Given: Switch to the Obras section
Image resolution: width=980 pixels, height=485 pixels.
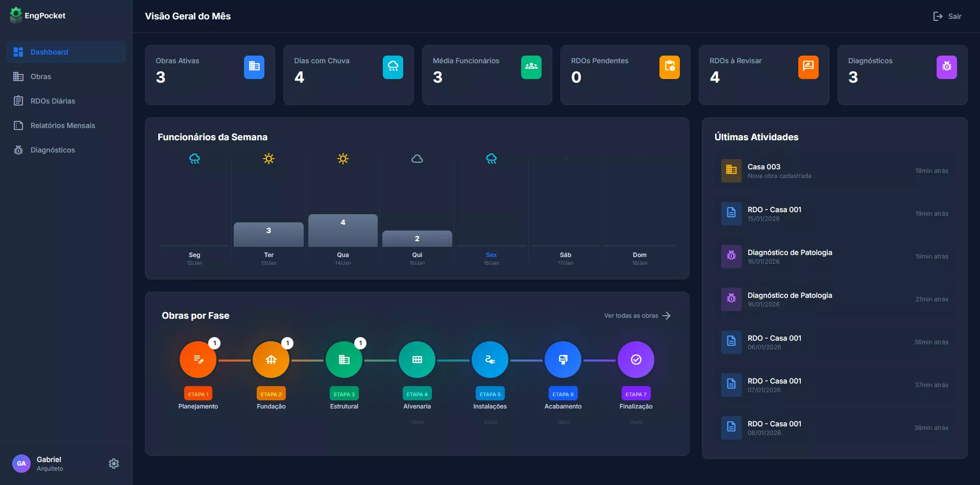Looking at the screenshot, I should pos(40,76).
